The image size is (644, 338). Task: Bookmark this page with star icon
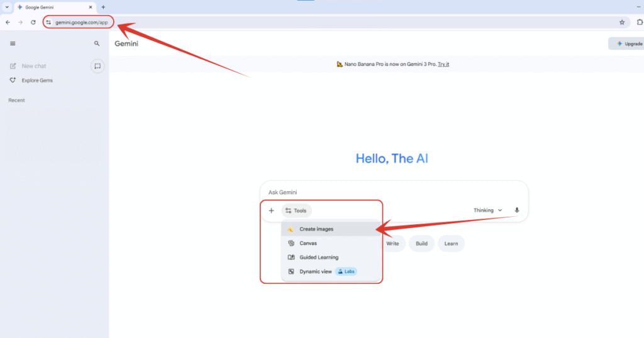[622, 22]
